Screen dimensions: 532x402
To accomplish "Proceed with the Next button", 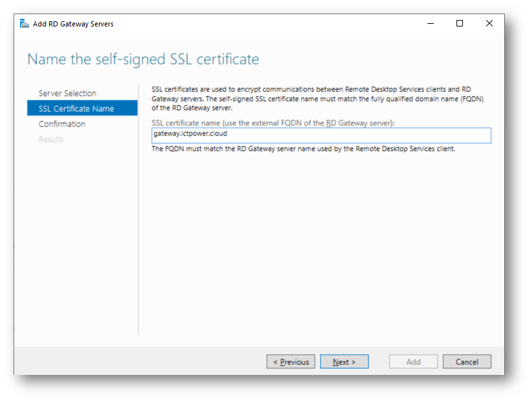I will point(344,362).
